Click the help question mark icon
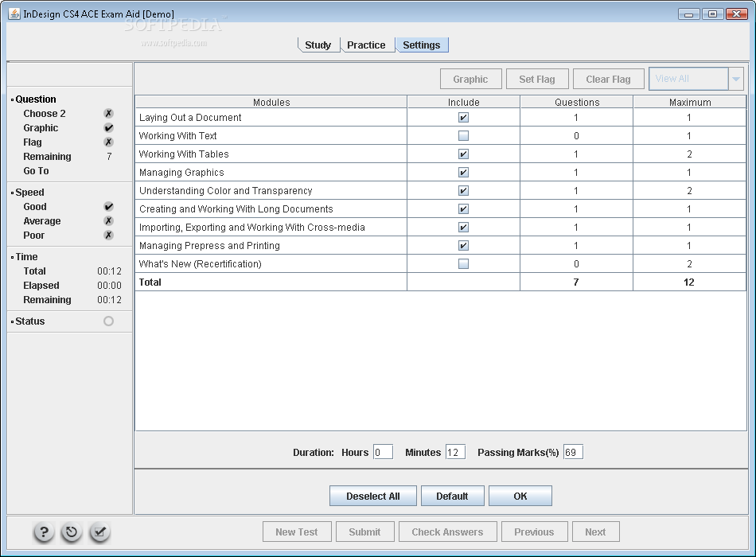 [x=44, y=532]
